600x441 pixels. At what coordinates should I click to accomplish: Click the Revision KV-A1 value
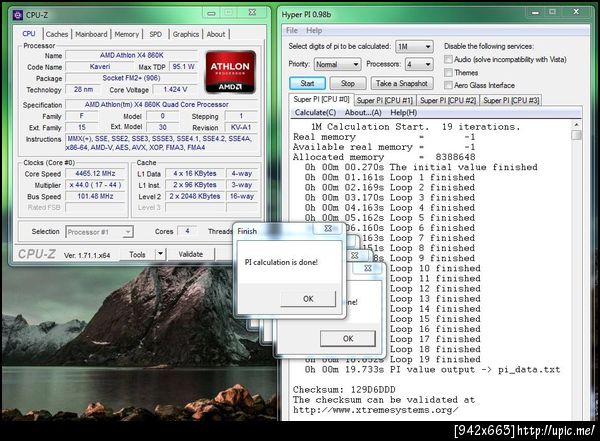pyautogui.click(x=241, y=127)
